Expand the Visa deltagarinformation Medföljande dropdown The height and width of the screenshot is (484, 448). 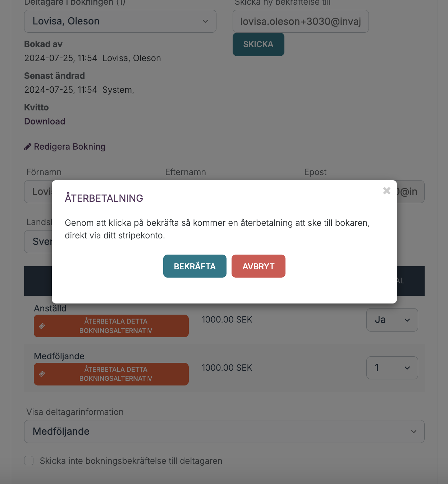point(224,432)
